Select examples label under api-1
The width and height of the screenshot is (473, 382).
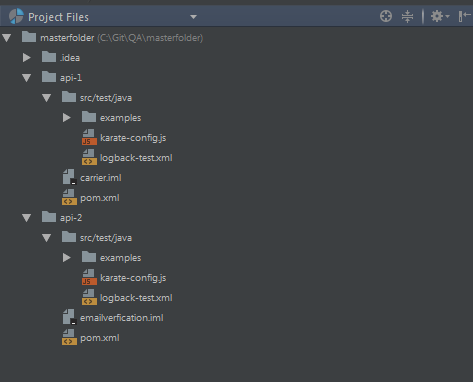point(121,118)
